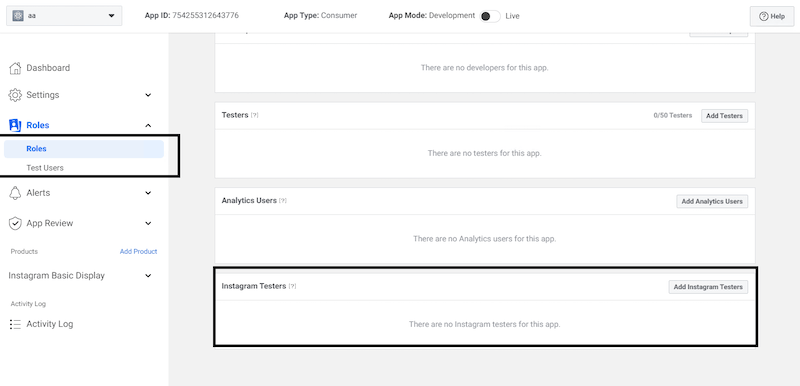Screen dimensions: 800x386
Task: Click the App ID number 754255312643776
Action: 206,16
